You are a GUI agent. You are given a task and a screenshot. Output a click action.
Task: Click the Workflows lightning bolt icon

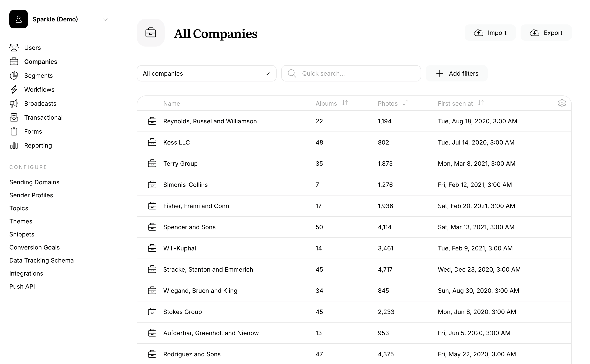14,89
